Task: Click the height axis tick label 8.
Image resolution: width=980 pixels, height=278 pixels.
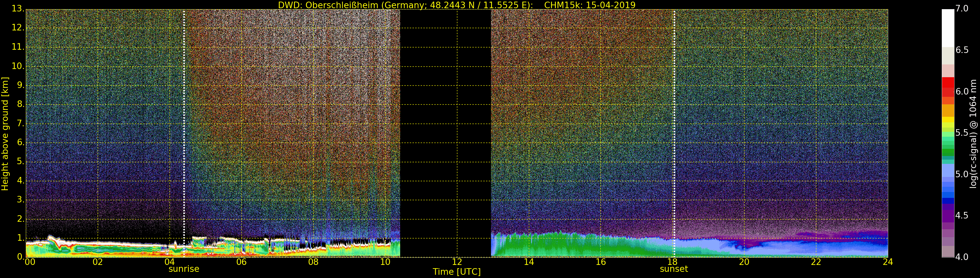Action: (x=20, y=104)
